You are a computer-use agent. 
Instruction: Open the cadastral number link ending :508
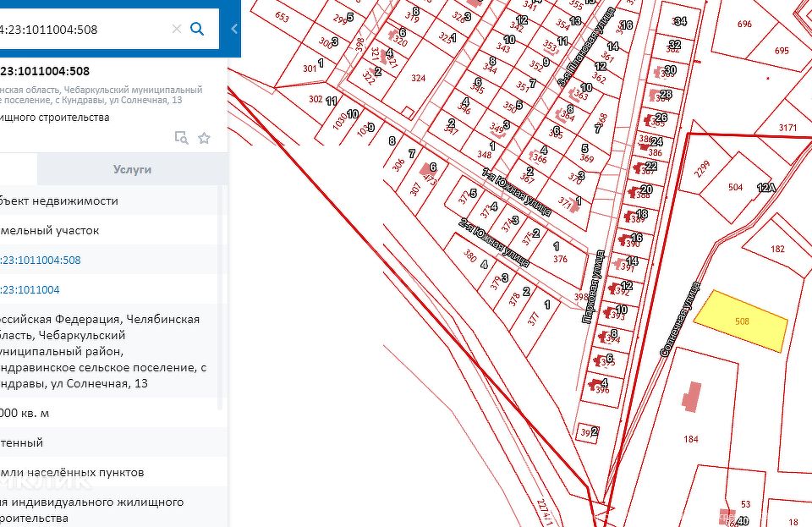click(42, 260)
